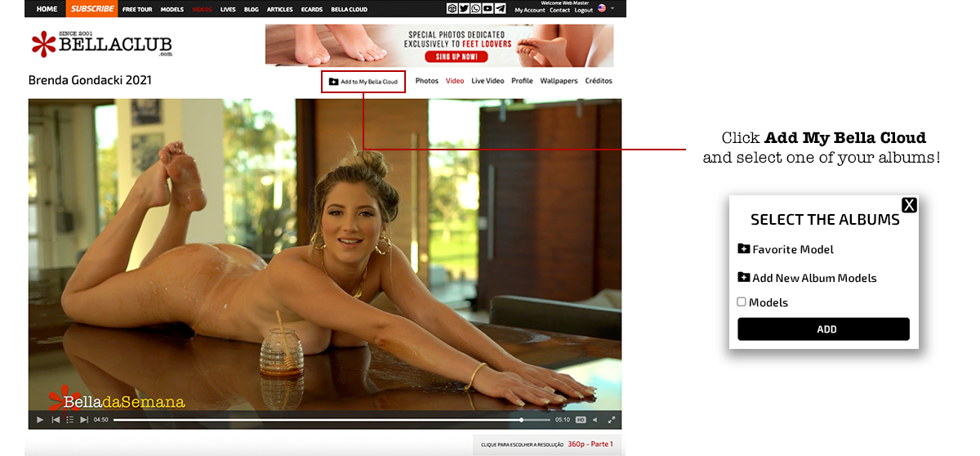
Task: Open the Telegram social icon
Action: (501, 9)
